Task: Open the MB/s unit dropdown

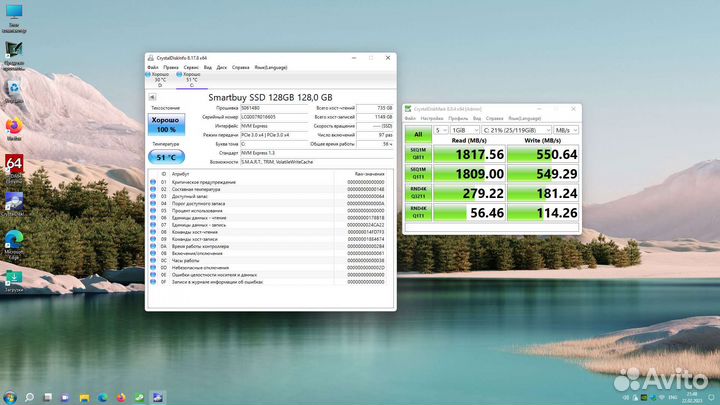Action: [566, 130]
